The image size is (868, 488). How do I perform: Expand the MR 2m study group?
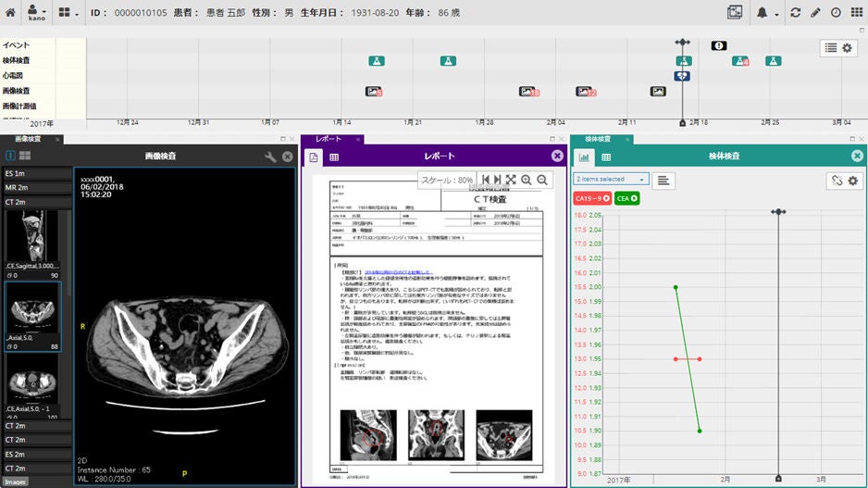[x=36, y=188]
